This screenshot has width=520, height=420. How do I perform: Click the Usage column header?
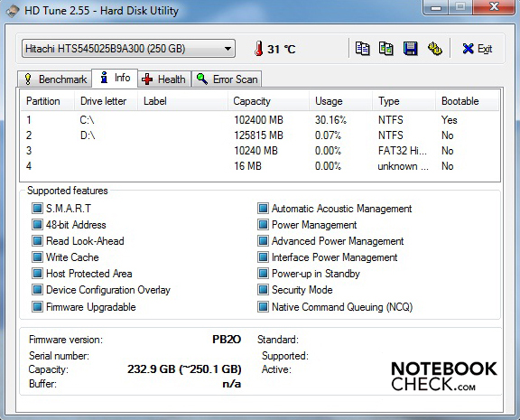pyautogui.click(x=341, y=101)
